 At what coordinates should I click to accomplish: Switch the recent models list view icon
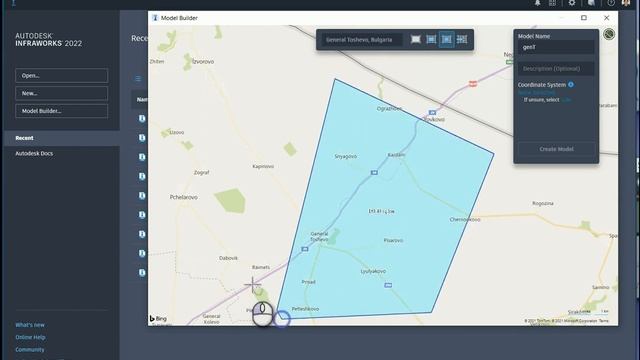pyautogui.click(x=138, y=78)
